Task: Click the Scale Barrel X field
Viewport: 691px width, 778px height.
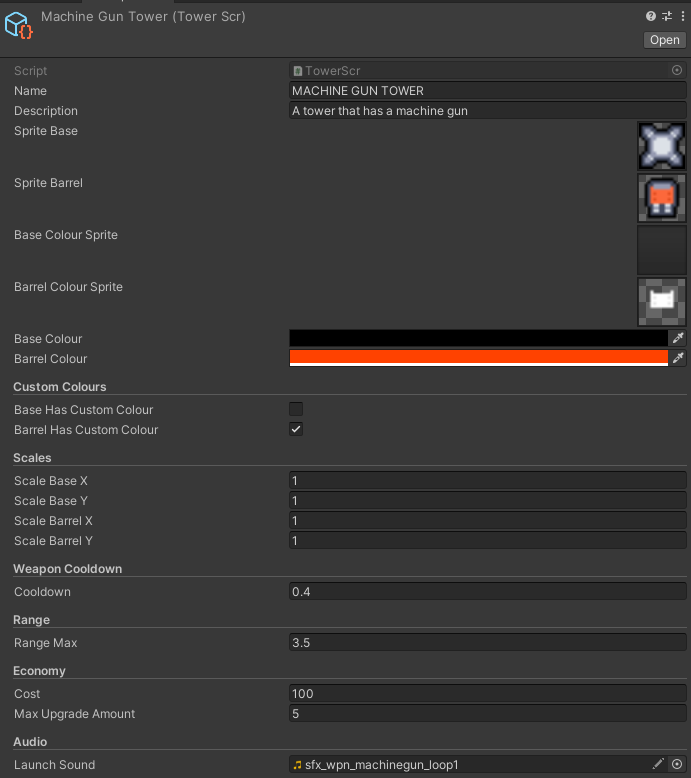Action: click(488, 520)
